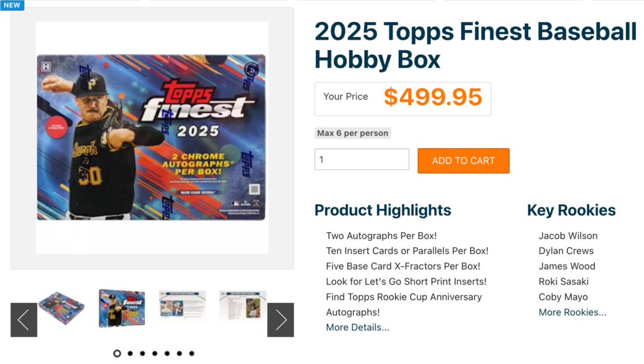Click the main Topps Finest box product image

tap(152, 138)
